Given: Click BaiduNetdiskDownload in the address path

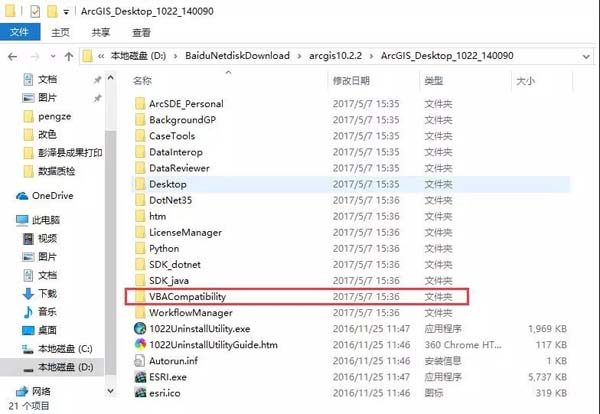Looking at the screenshot, I should point(237,56).
